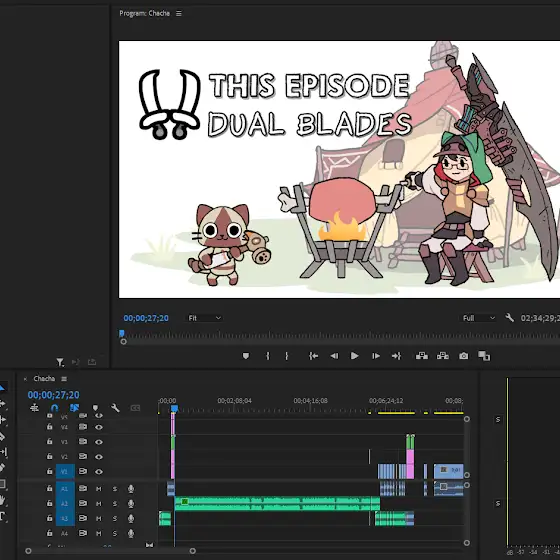Lock audio track A2
Image resolution: width=560 pixels, height=560 pixels.
(x=50, y=503)
